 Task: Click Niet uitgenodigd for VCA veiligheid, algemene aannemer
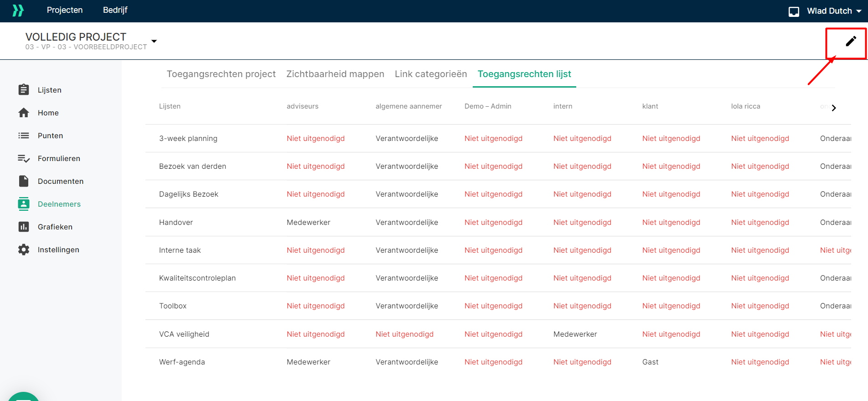point(405,334)
